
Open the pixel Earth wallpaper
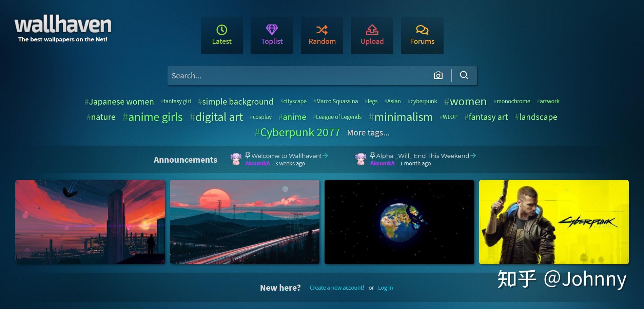coord(399,222)
